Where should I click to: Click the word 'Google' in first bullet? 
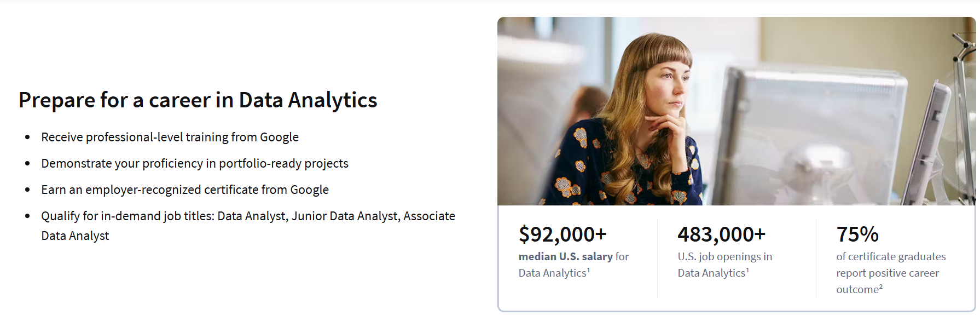pyautogui.click(x=279, y=137)
